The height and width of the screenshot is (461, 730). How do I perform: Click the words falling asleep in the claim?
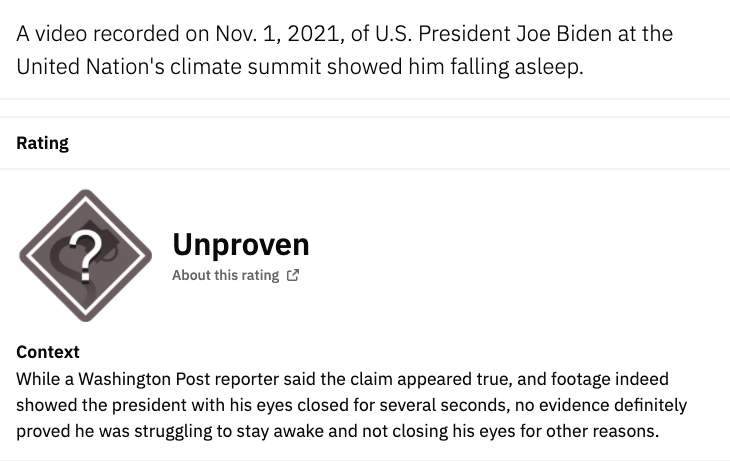point(516,67)
